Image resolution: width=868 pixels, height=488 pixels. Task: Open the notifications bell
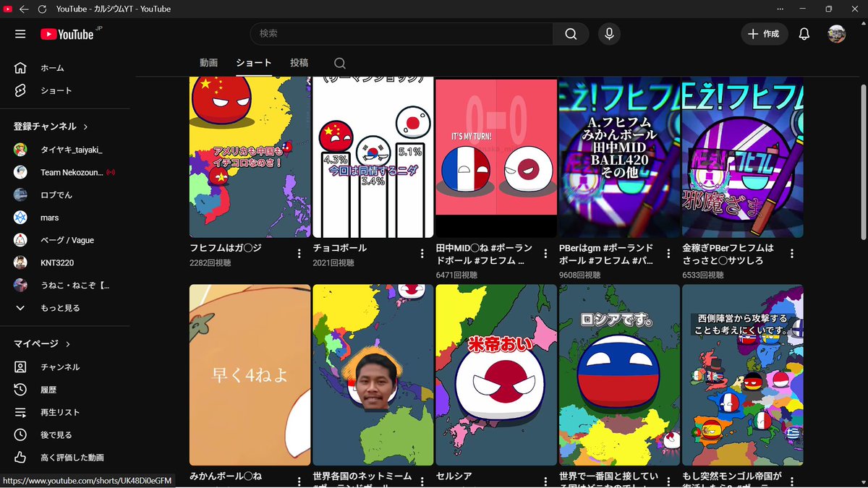(x=804, y=34)
